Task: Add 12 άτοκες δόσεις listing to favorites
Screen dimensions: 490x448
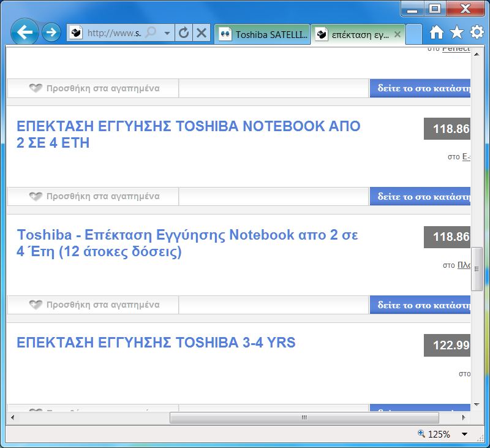Action: coord(93,305)
